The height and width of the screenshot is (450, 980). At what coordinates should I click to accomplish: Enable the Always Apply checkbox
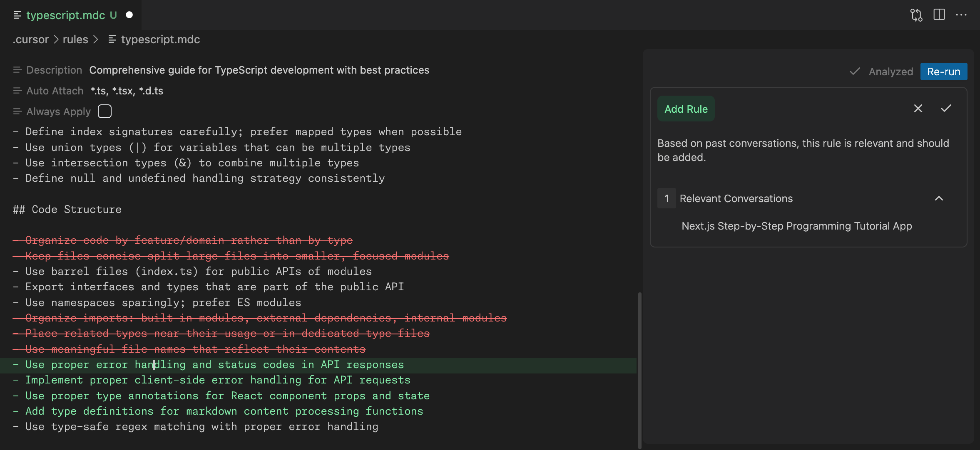tap(104, 111)
